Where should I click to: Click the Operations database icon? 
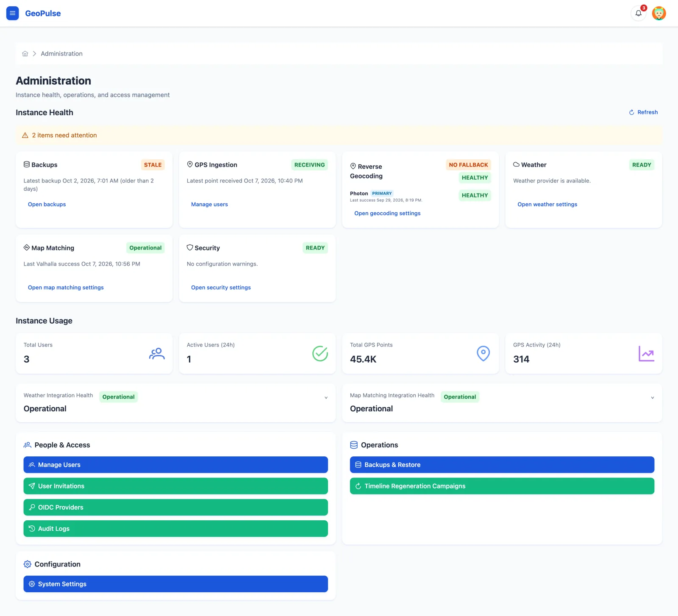coord(354,445)
